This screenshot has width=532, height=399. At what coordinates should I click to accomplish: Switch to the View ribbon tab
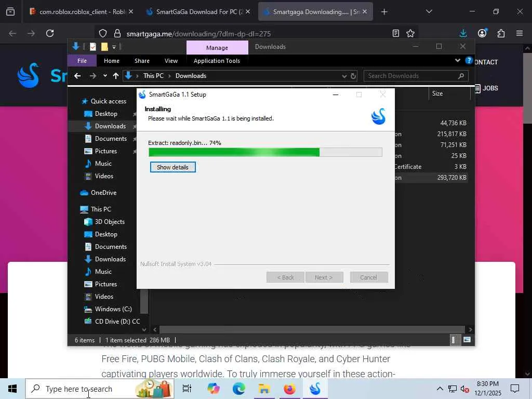[x=171, y=61]
